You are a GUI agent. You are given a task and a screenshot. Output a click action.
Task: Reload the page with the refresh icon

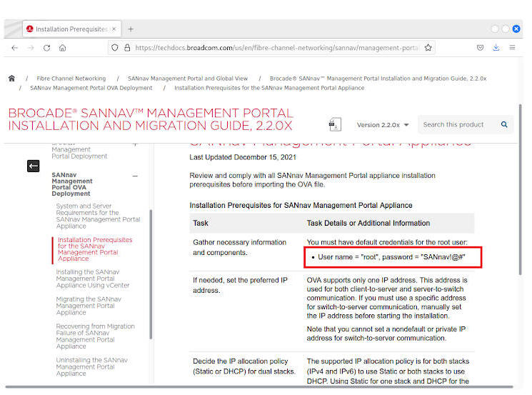tap(47, 48)
